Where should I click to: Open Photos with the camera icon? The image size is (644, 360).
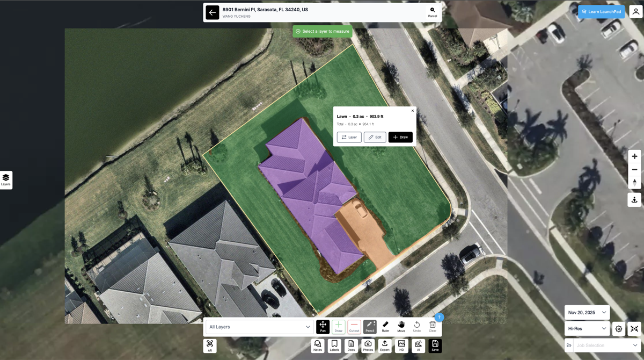(368, 345)
